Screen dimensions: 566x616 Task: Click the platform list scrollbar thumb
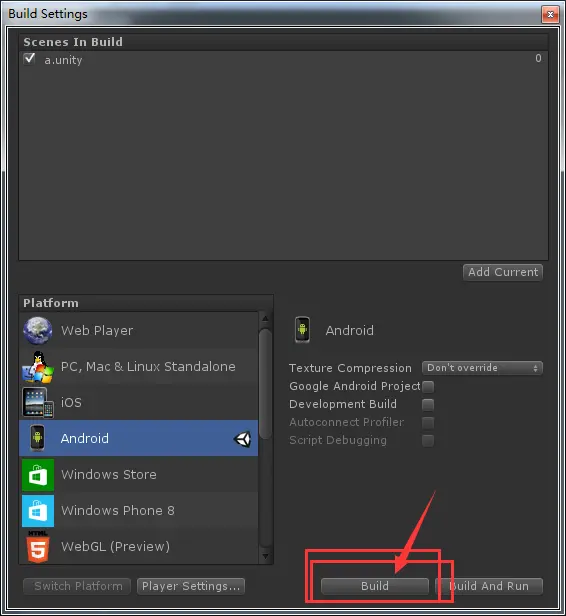coord(266,384)
